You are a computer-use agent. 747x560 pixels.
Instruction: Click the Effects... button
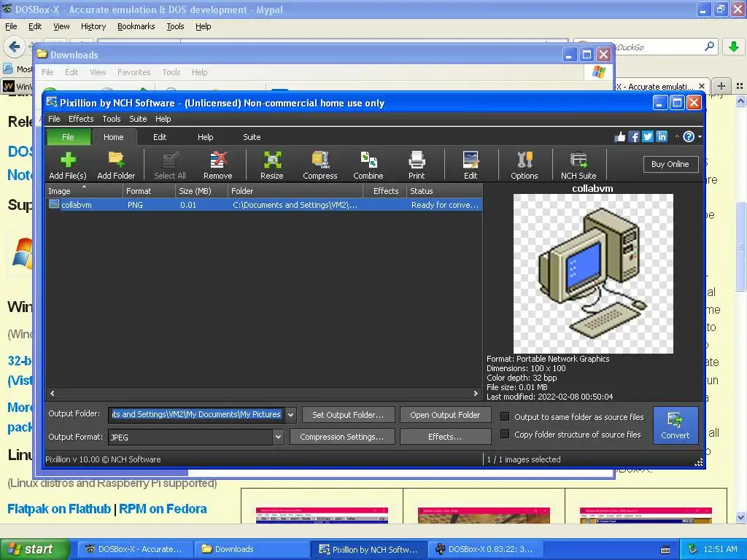[x=446, y=437]
